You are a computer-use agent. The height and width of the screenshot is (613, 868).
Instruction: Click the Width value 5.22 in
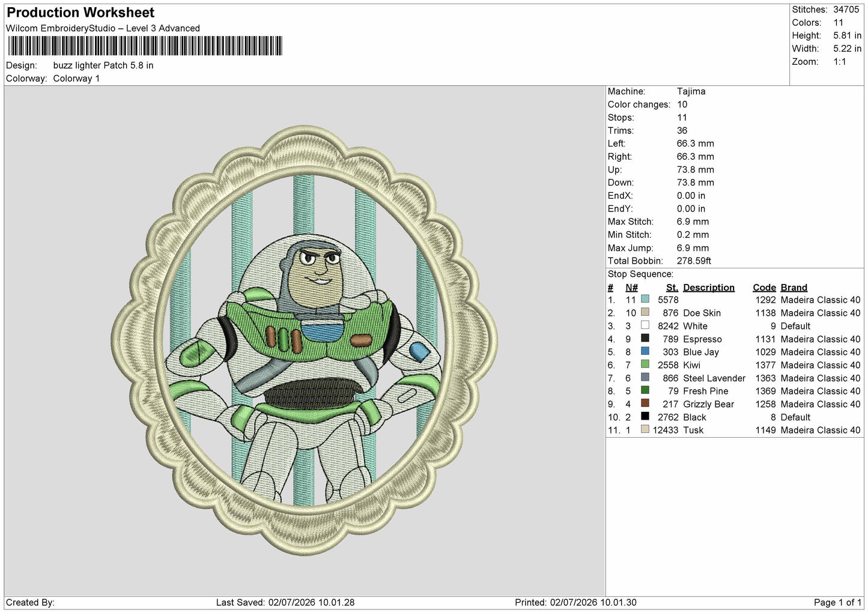coord(847,49)
